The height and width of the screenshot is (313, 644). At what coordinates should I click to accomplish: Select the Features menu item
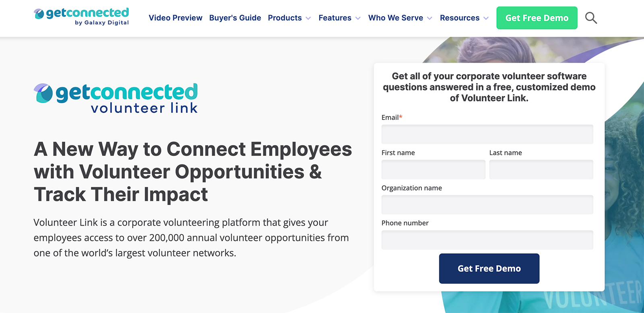[x=334, y=18]
